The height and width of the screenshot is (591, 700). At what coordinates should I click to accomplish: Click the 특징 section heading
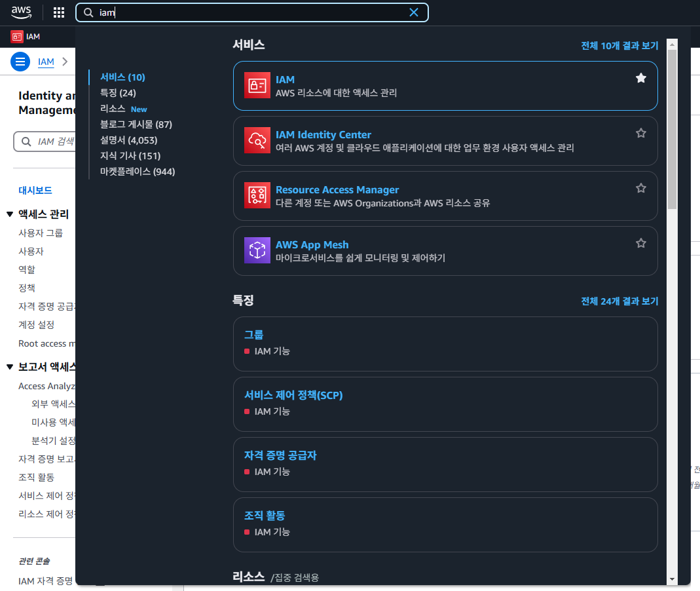pos(244,300)
